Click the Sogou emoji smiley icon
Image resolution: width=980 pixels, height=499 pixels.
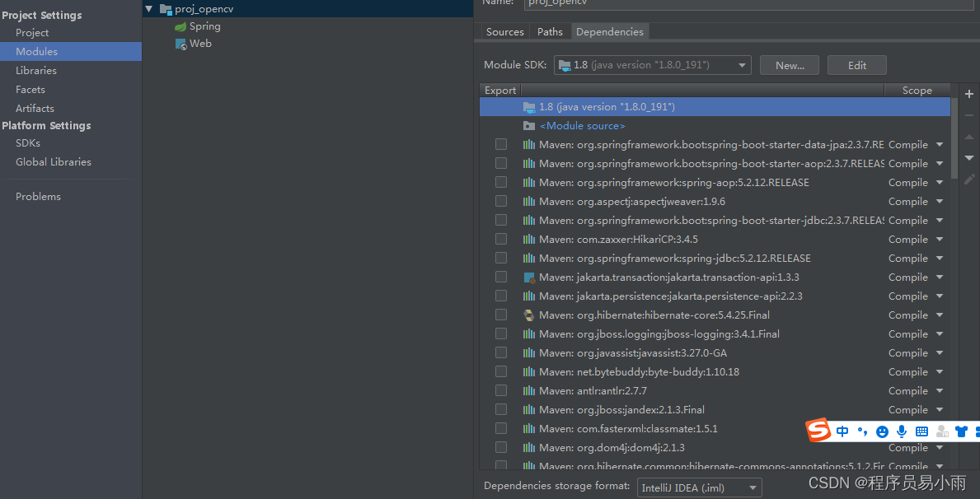click(x=882, y=431)
